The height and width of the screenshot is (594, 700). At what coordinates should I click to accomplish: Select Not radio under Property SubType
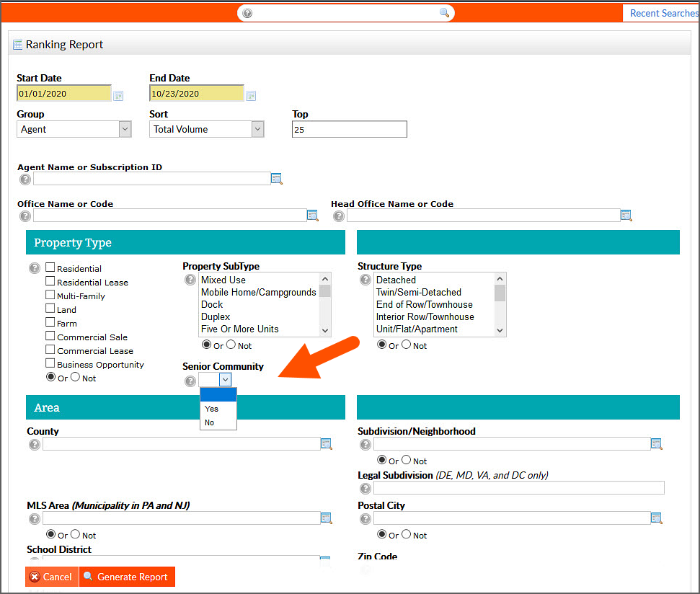coord(231,345)
